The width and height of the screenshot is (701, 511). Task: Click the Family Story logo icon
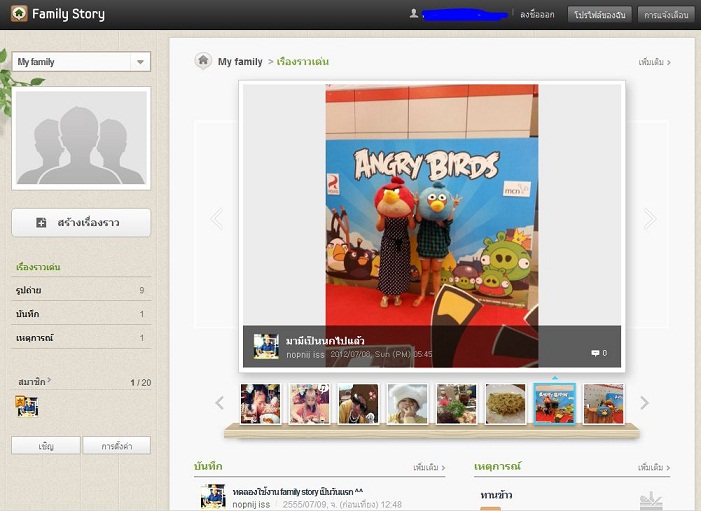coord(19,14)
